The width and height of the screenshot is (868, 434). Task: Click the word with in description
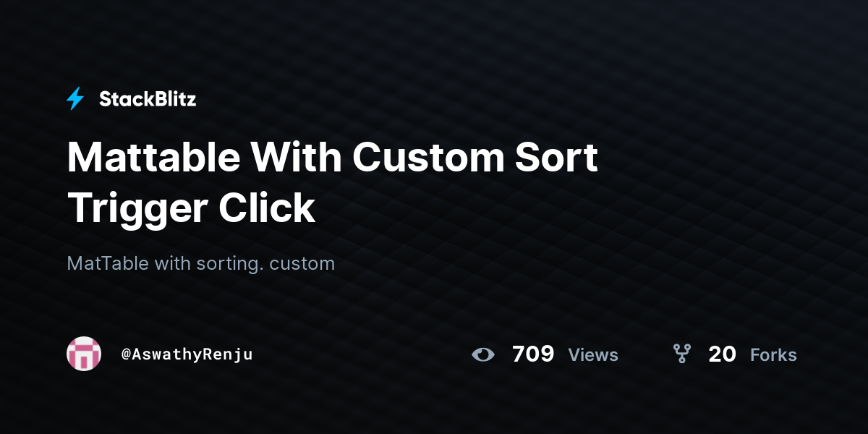click(172, 263)
